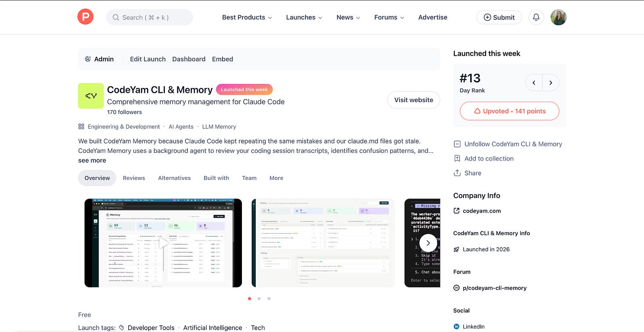Click the LLM Memory category
644x332 pixels.
pos(219,126)
